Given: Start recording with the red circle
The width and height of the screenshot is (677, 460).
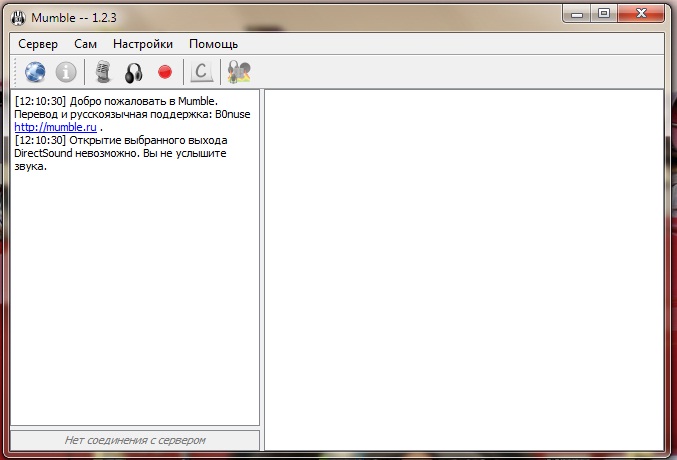Looking at the screenshot, I should click(165, 72).
